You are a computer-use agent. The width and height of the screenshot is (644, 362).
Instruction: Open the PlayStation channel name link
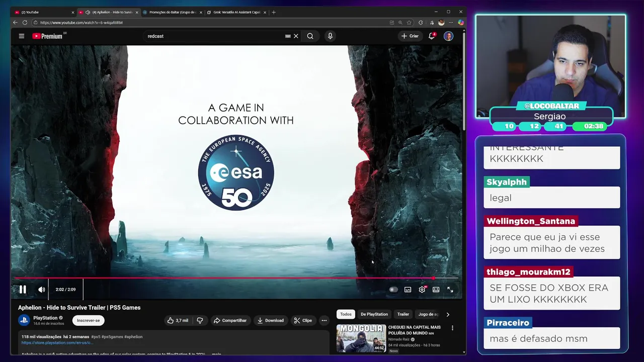45,318
